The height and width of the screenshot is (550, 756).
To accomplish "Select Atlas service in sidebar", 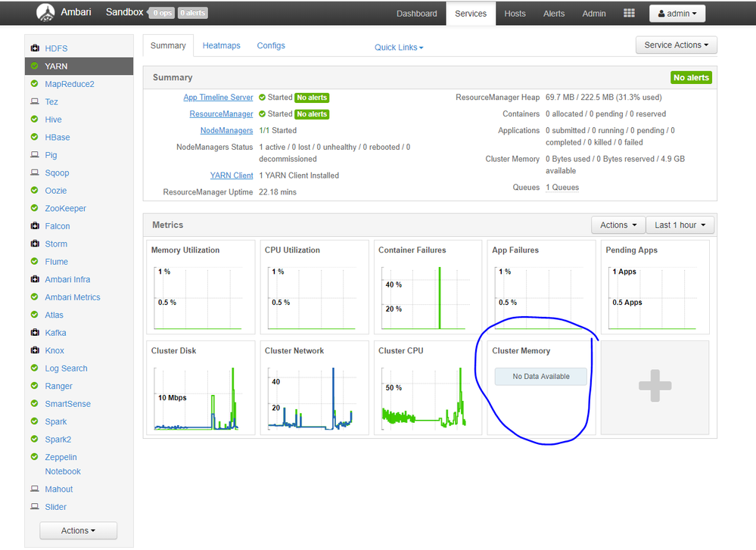I will click(x=54, y=315).
